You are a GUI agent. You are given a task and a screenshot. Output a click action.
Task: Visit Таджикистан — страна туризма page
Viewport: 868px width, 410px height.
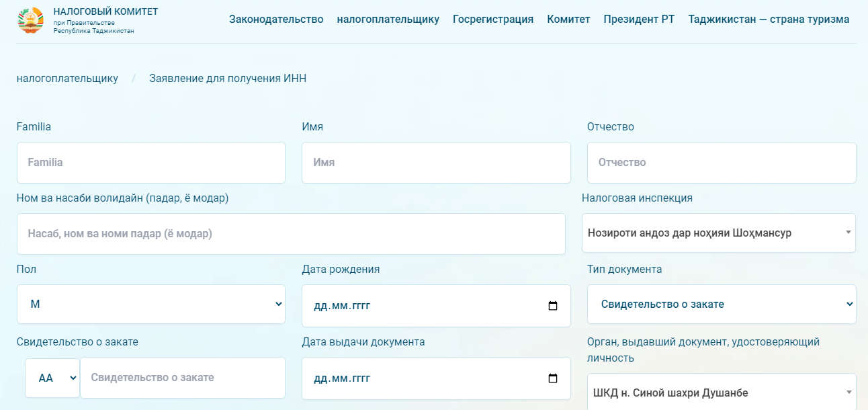point(769,19)
